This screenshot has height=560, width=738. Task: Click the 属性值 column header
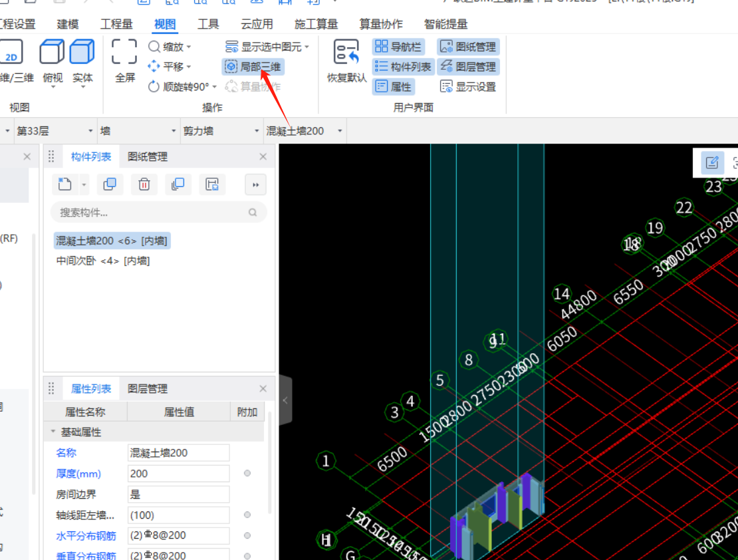pos(178,412)
